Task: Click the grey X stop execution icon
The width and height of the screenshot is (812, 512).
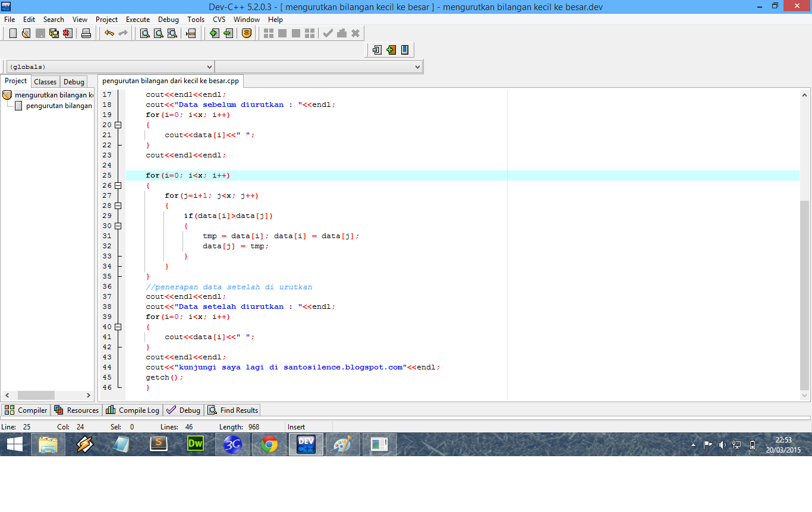Action: click(x=355, y=33)
